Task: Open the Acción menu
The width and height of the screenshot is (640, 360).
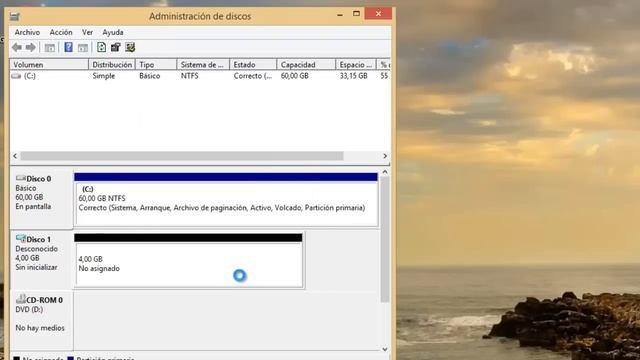Action: point(61,32)
